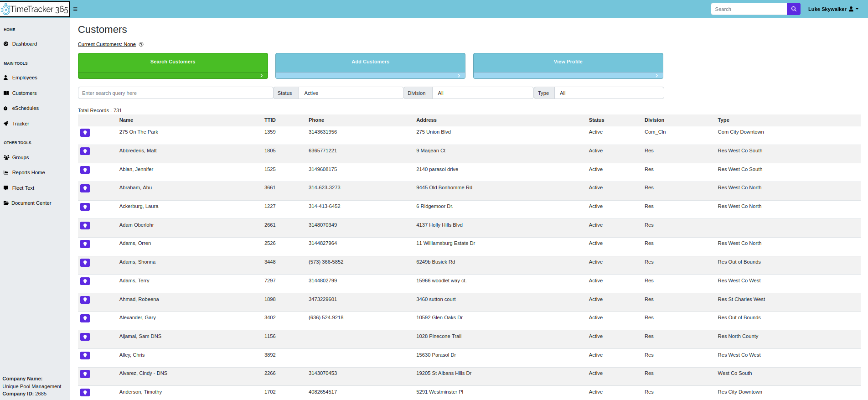Click customer name Alvarez, Cindy - DNS
868x400 pixels.
pos(143,373)
